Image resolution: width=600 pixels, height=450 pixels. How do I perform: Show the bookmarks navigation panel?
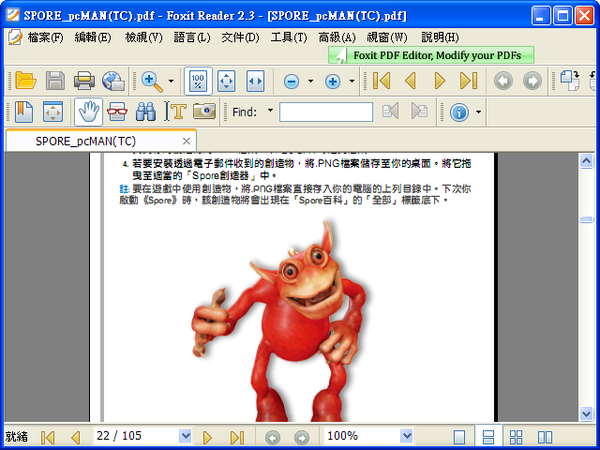coord(24,112)
